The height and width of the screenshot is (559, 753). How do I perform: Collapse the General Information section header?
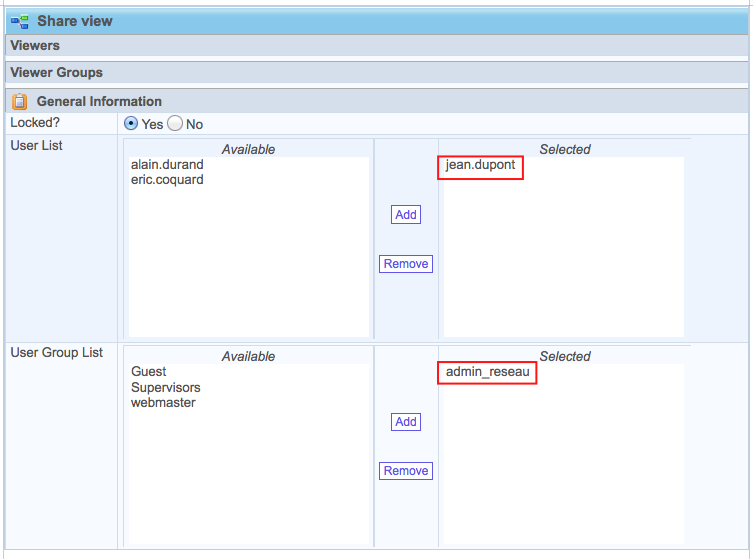click(99, 101)
